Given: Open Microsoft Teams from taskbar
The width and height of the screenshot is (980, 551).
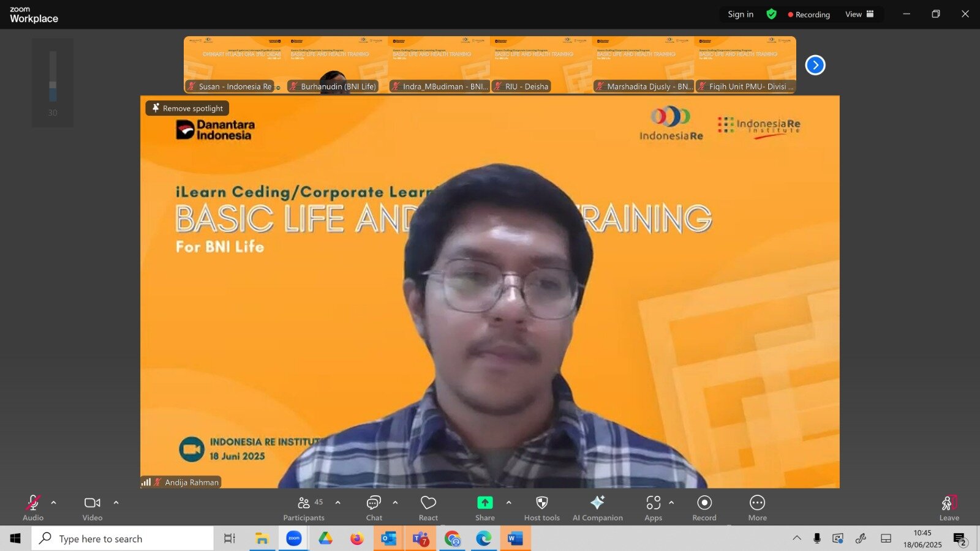Looking at the screenshot, I should (421, 539).
